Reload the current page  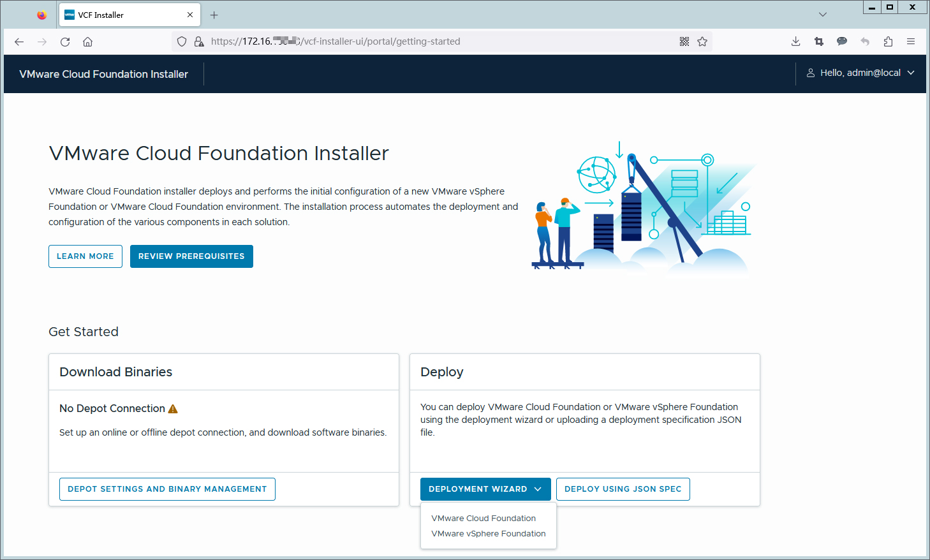pos(65,41)
